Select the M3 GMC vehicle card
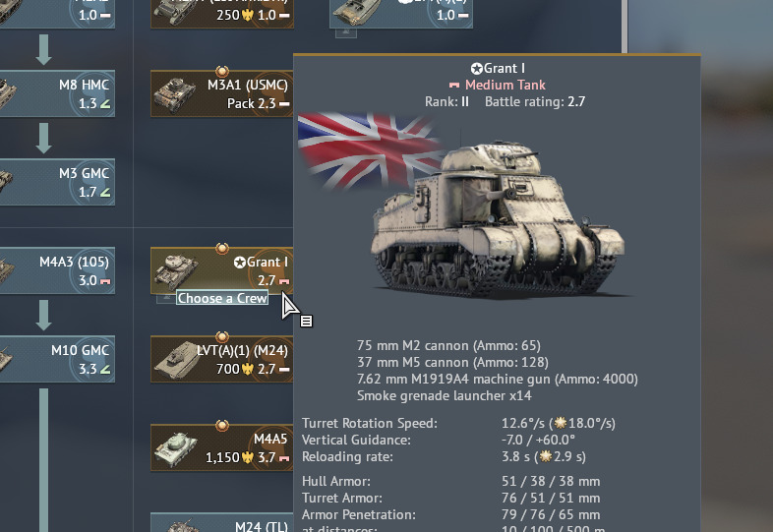This screenshot has height=532, width=773. [57, 182]
